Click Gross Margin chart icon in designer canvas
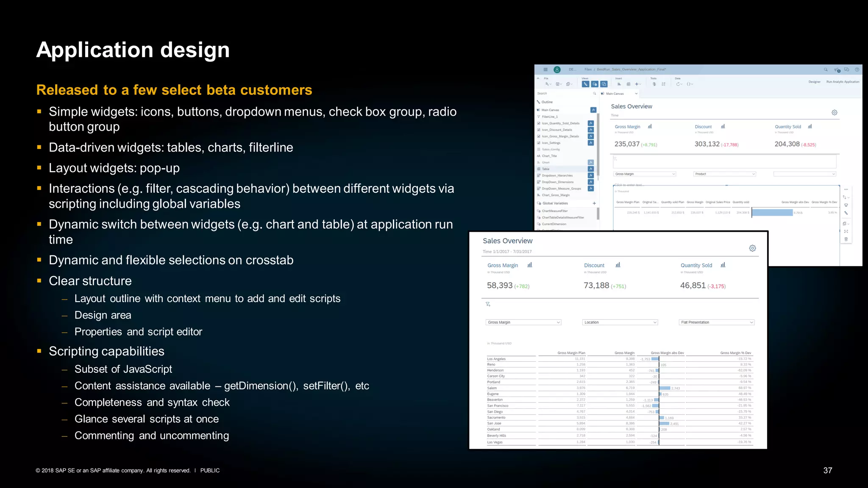This screenshot has width=868, height=488. pos(650,126)
